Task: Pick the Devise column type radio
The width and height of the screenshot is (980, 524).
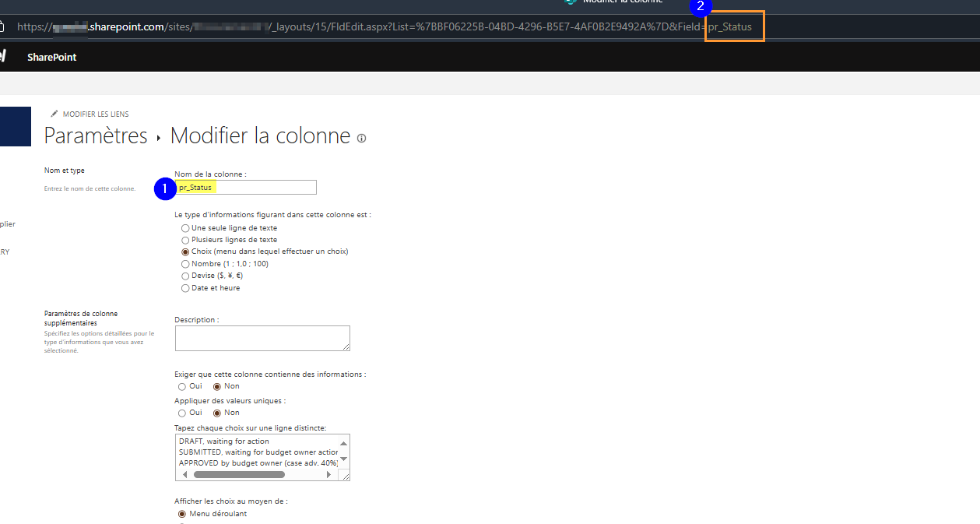Action: 185,276
